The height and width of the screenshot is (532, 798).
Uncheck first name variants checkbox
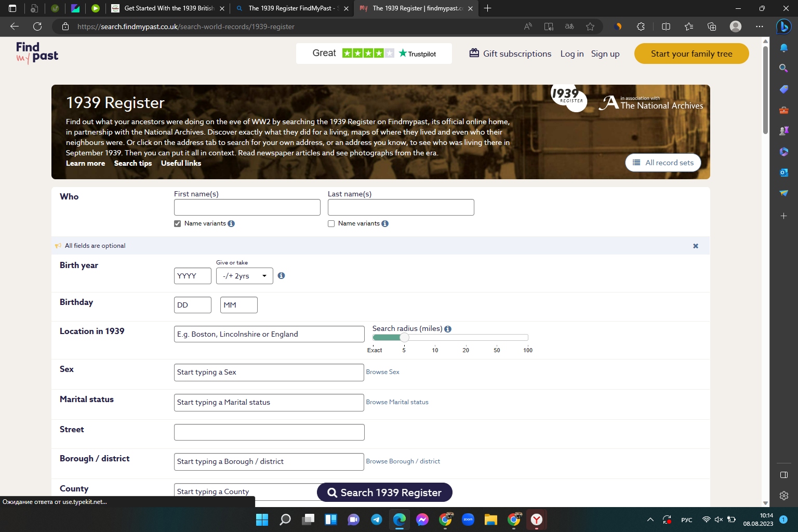pyautogui.click(x=178, y=223)
